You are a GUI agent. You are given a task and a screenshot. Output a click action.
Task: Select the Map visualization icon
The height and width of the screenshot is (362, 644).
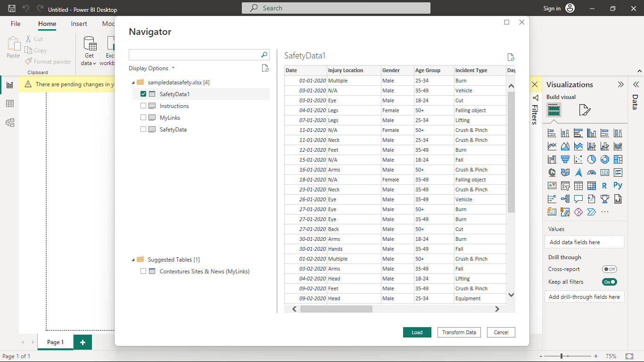(x=552, y=172)
